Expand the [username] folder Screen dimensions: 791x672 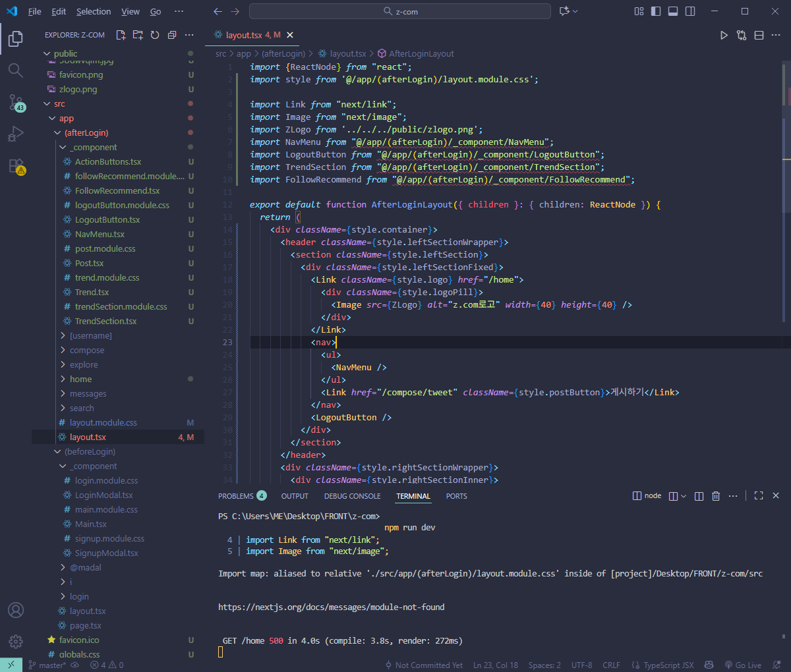click(x=117, y=335)
